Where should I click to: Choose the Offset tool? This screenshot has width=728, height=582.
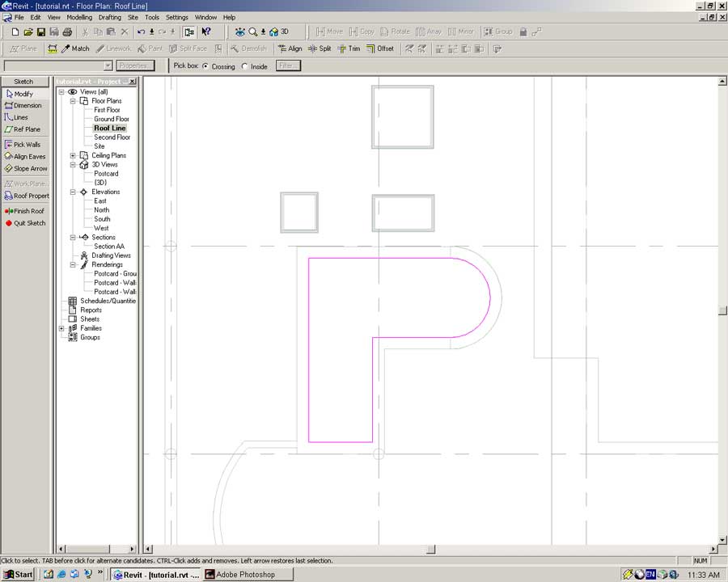click(380, 48)
